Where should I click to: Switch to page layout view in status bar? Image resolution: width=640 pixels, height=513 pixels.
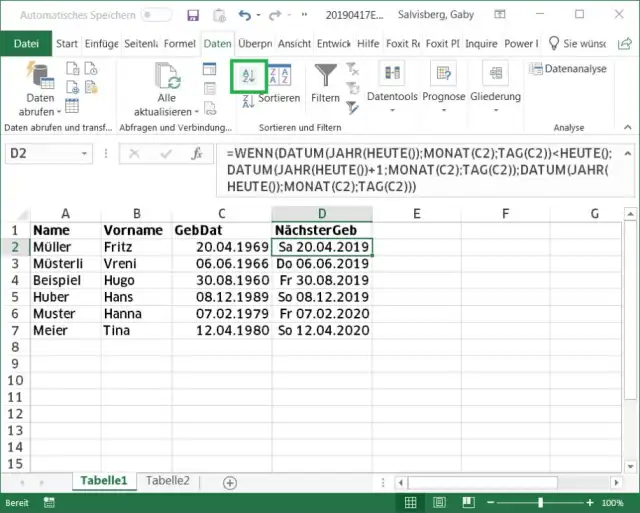[437, 502]
